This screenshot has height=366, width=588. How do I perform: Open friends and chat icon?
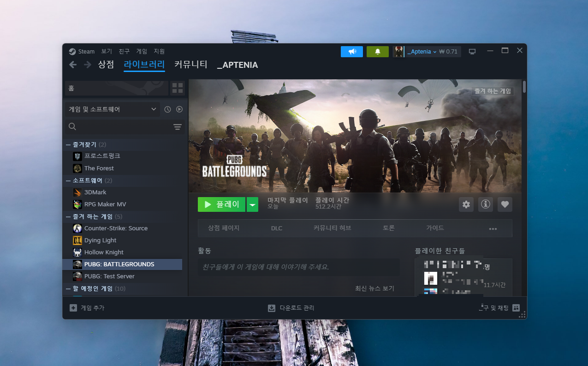(x=516, y=308)
